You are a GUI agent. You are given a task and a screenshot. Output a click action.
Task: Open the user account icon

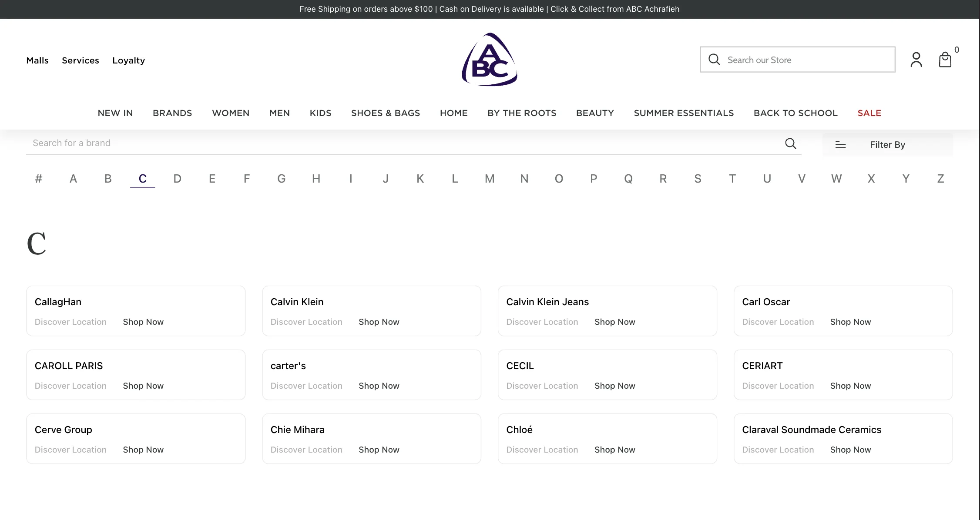pos(916,60)
